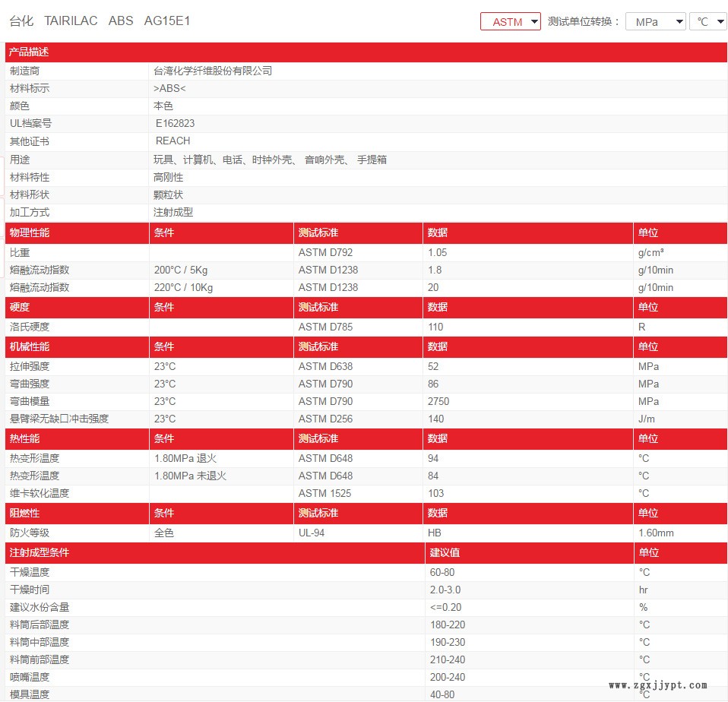The image size is (728, 702).
Task: Select the 维卡软化温度 row label
Action: (x=39, y=493)
